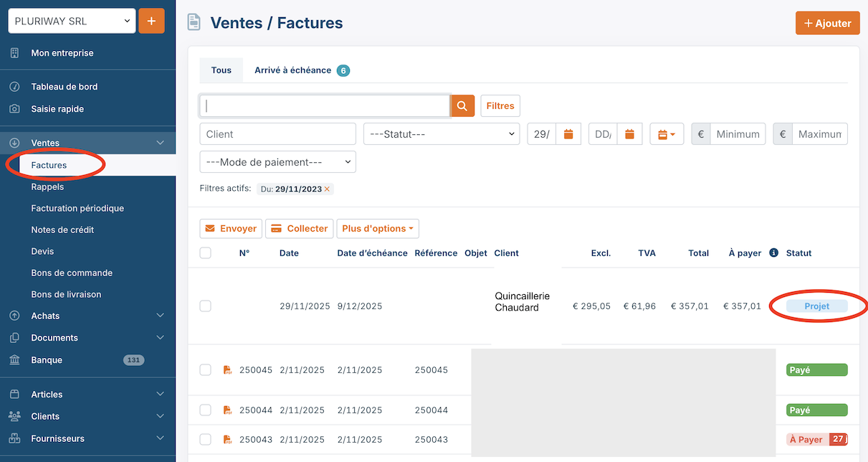Open the Mode de paiement dropdown
868x462 pixels.
(277, 162)
